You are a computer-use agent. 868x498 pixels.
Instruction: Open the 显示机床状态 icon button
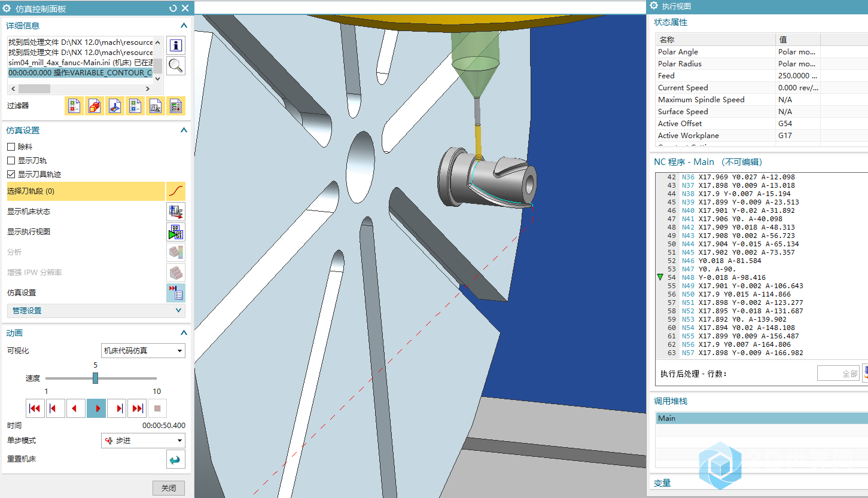tap(176, 212)
